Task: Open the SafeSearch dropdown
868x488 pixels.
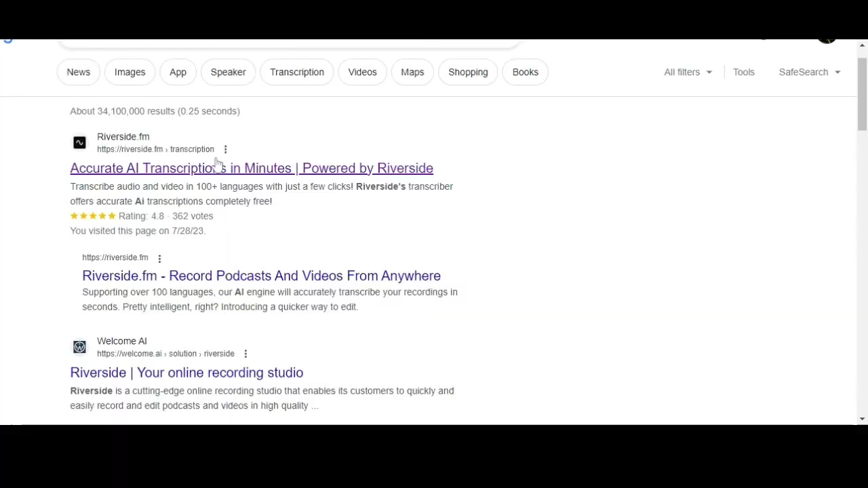Action: point(810,72)
